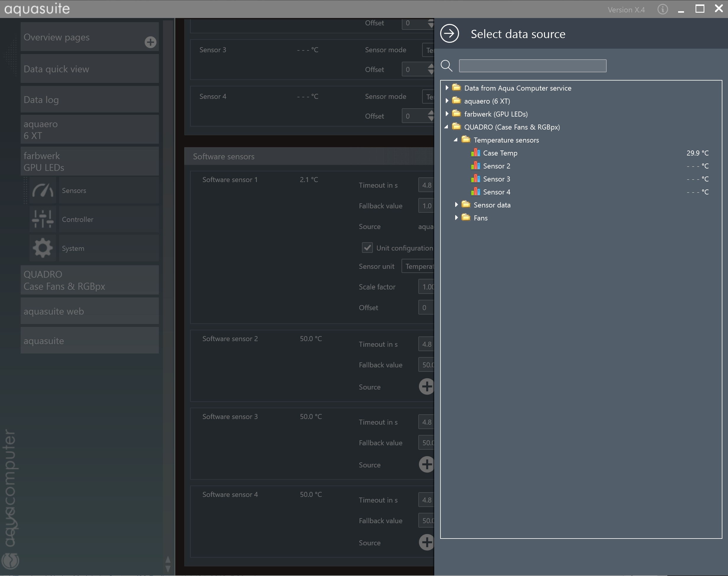Click the info icon in title bar
This screenshot has width=728, height=576.
click(662, 9)
